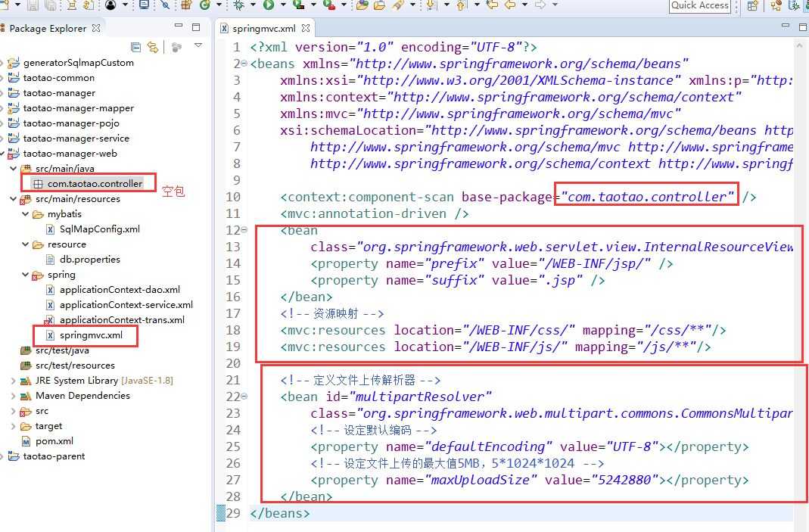Image resolution: width=809 pixels, height=532 pixels.
Task: Collapse the mybatis folder
Action: pos(25,213)
